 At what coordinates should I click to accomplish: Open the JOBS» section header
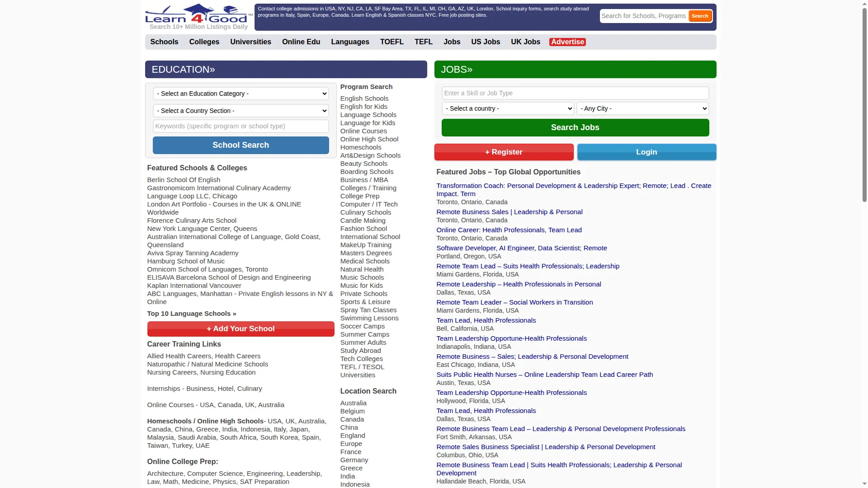click(x=575, y=70)
